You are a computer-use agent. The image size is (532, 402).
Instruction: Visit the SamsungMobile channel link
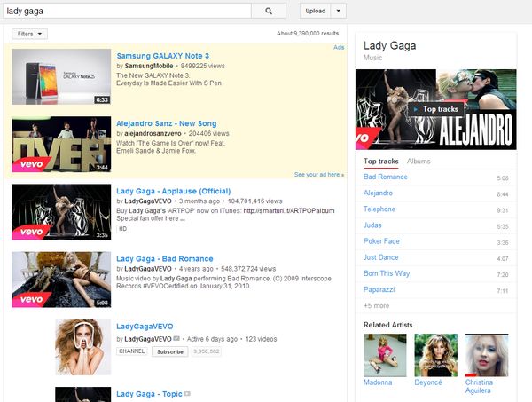click(149, 66)
